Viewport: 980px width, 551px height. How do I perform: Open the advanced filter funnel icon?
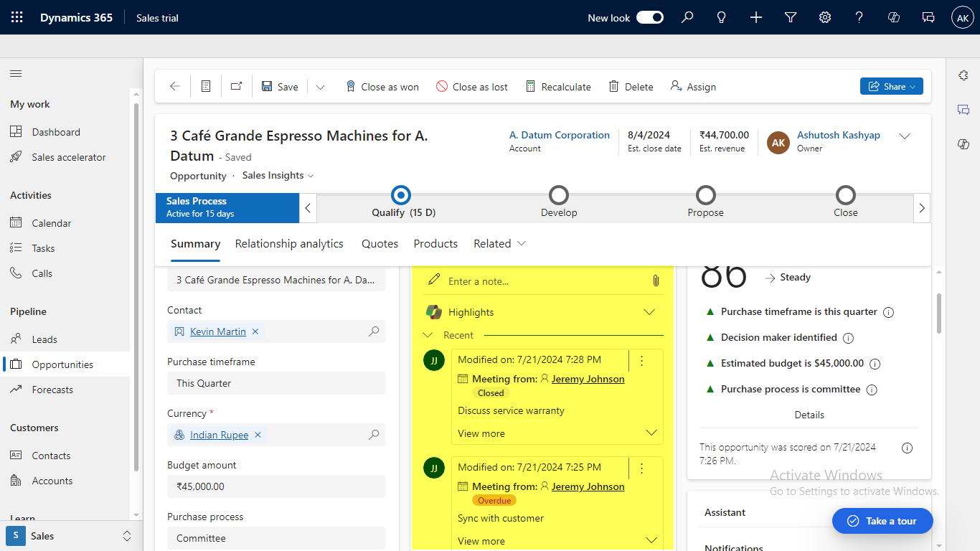coord(791,17)
